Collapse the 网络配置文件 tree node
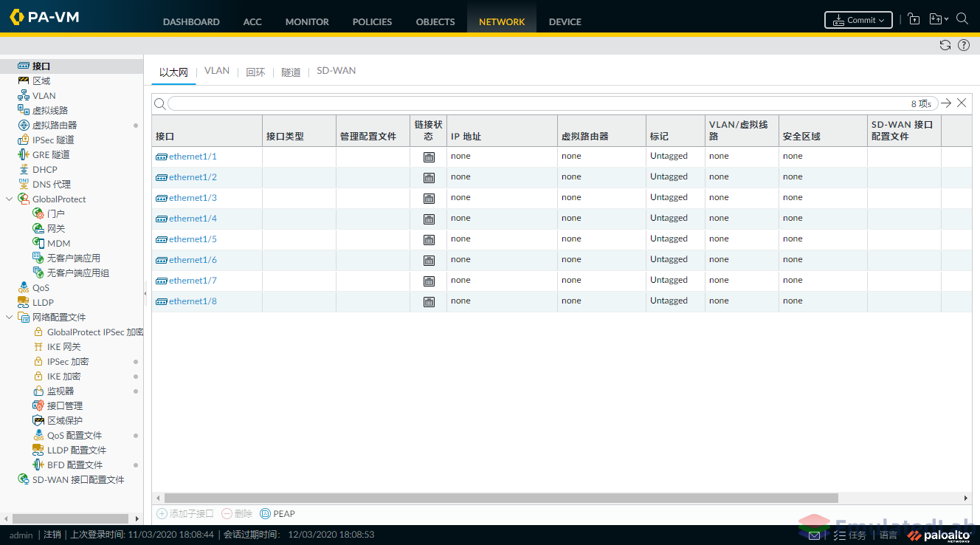The width and height of the screenshot is (980, 545). click(10, 318)
